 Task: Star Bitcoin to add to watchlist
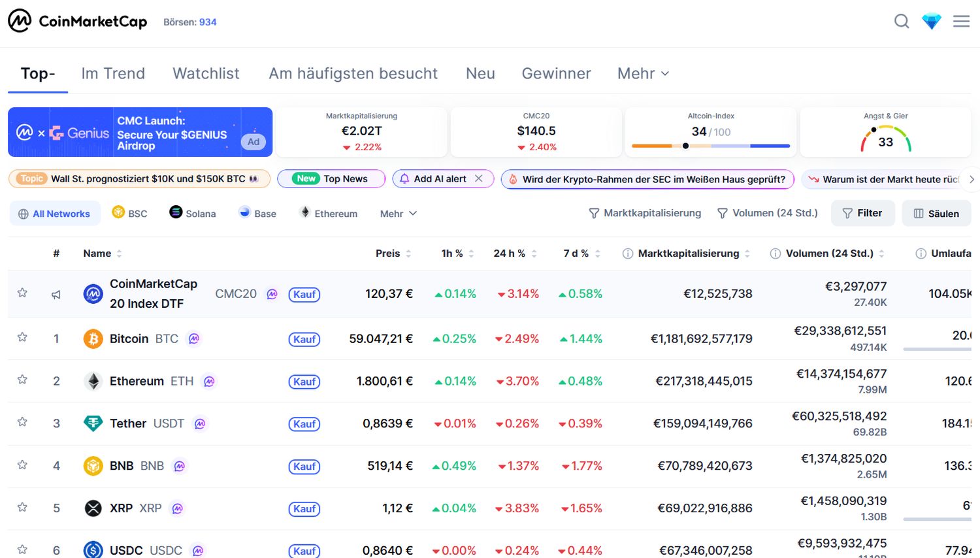tap(22, 338)
